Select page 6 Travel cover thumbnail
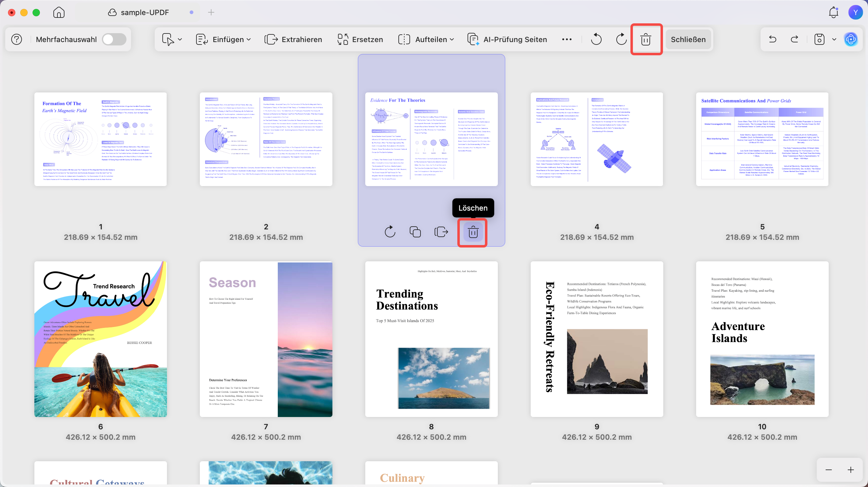The height and width of the screenshot is (487, 868). (x=100, y=339)
